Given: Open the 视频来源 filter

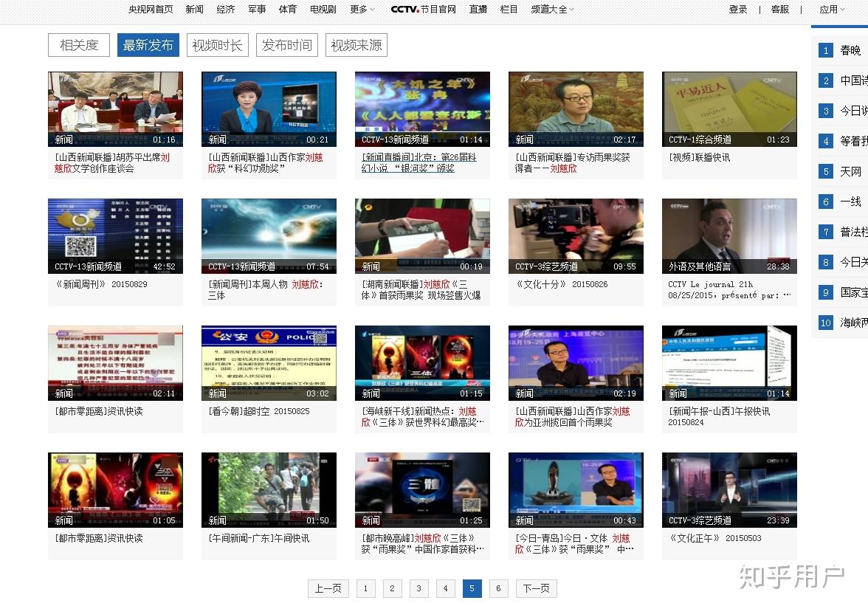Looking at the screenshot, I should coord(356,45).
